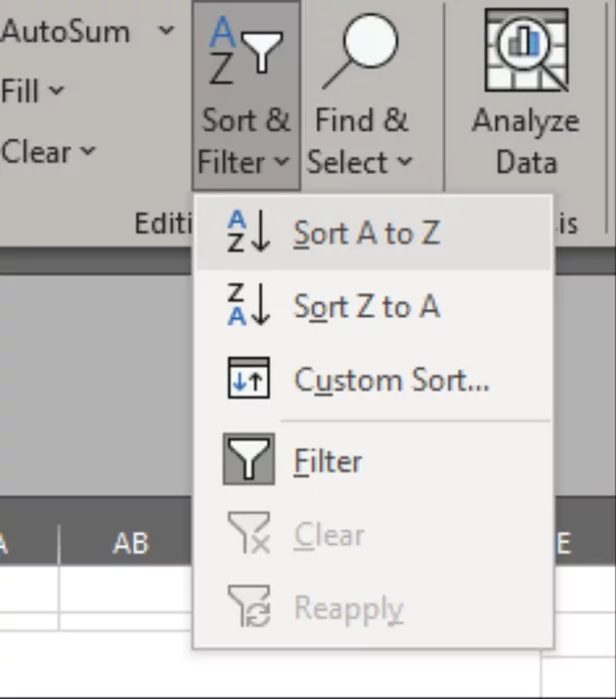
Task: Click the Custom Sort icon in menu
Action: (x=248, y=380)
